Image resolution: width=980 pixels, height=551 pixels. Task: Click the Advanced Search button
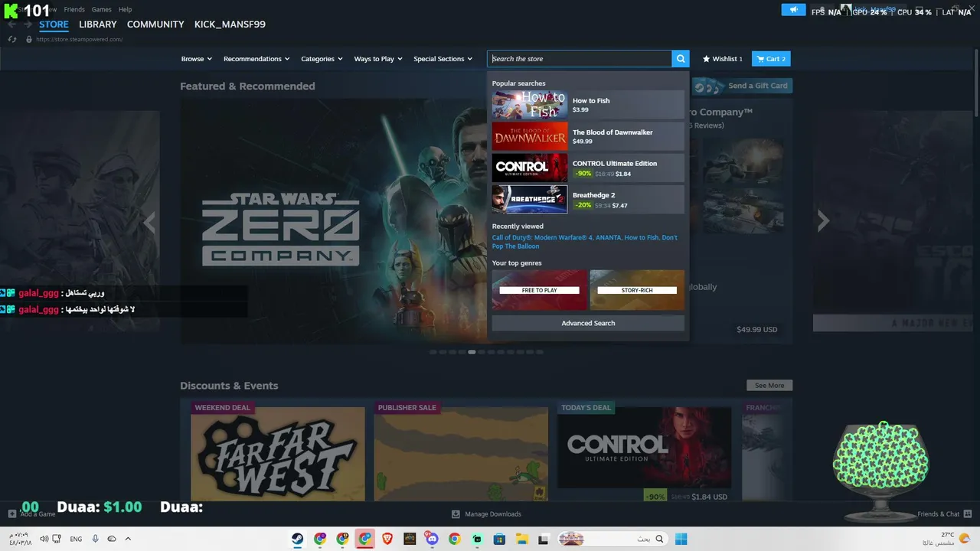588,323
